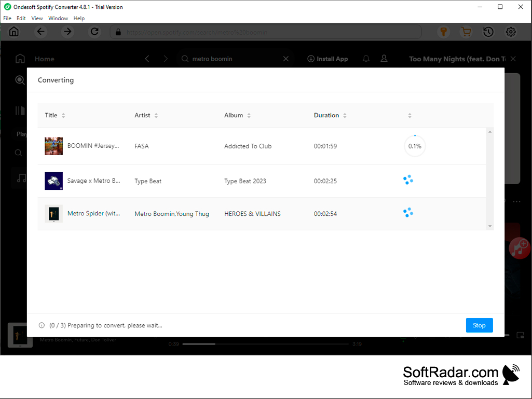This screenshot has height=399, width=532.
Task: Click the notifications bell icon
Action: click(366, 59)
